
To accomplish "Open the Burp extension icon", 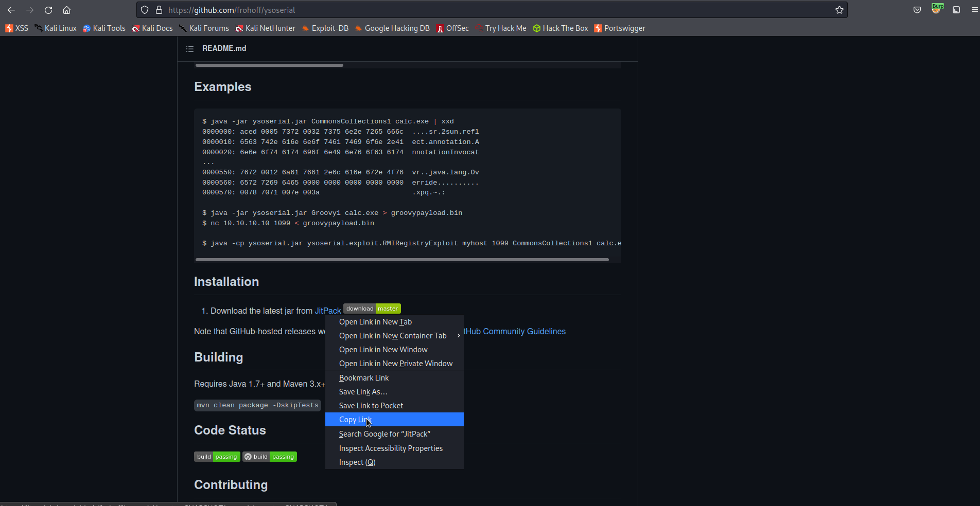I will (x=937, y=9).
